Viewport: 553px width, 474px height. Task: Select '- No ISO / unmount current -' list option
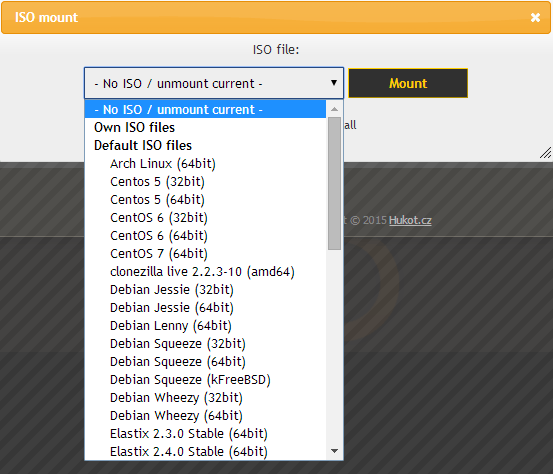point(205,109)
